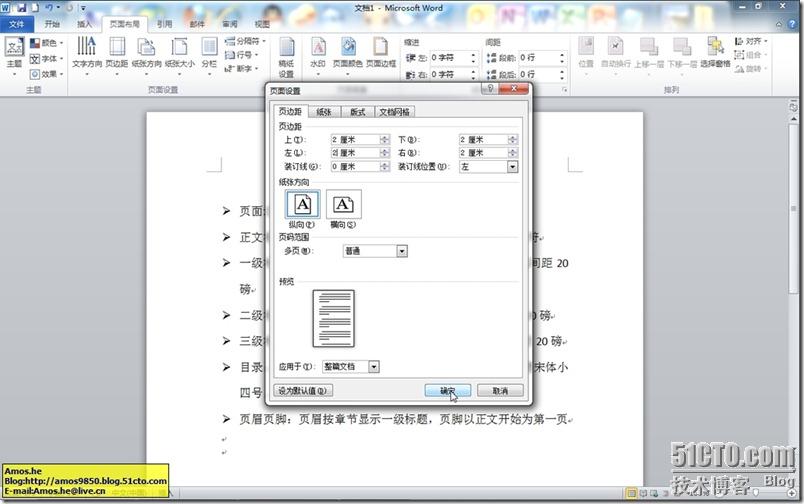This screenshot has width=804, height=504.
Task: Adjust the 段前 (Spacing Before) spinner
Action: [x=562, y=57]
